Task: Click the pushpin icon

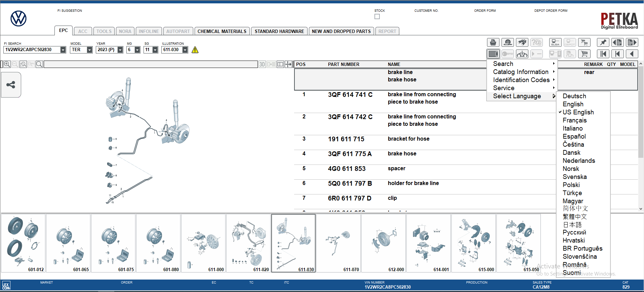Action: tap(603, 42)
